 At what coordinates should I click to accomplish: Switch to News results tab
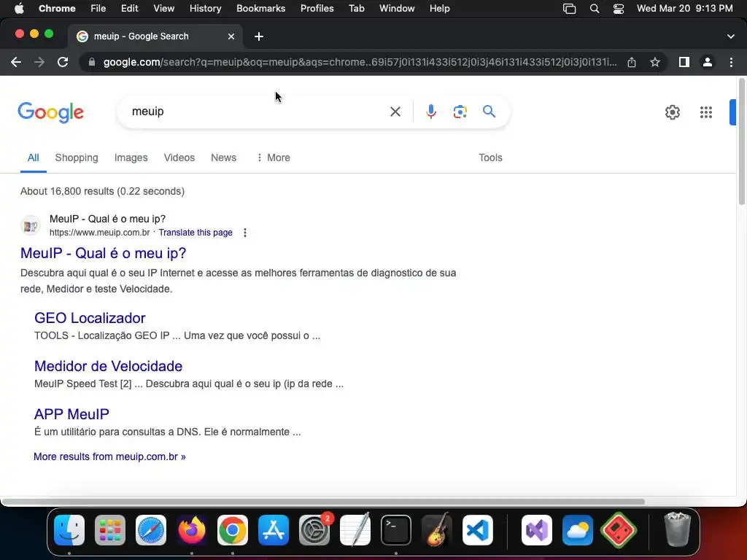point(223,157)
